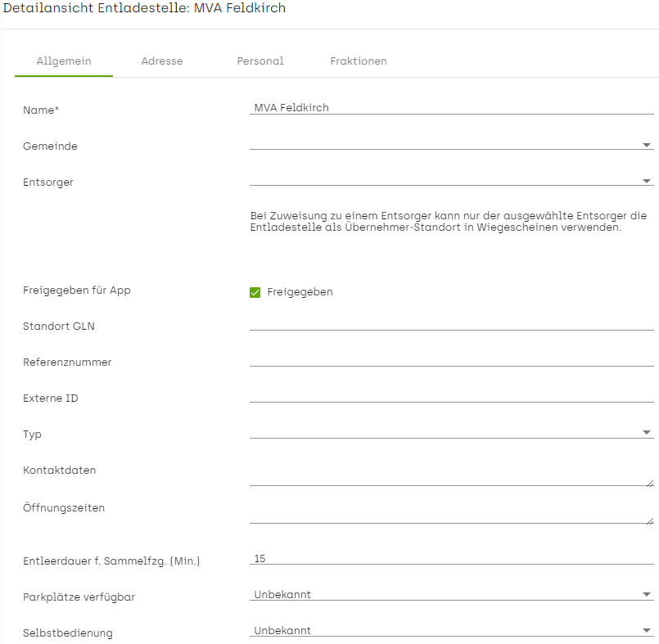The width and height of the screenshot is (659, 644).
Task: Open the Personal tab
Action: (x=260, y=61)
